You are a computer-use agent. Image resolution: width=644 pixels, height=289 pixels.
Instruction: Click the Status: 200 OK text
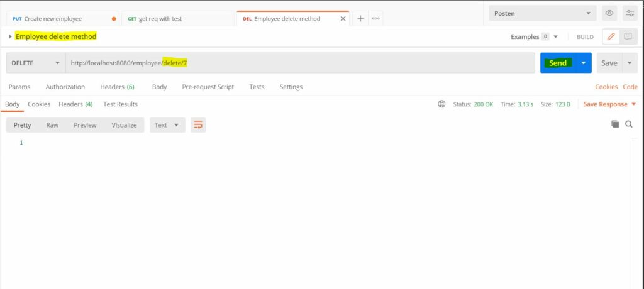click(473, 104)
